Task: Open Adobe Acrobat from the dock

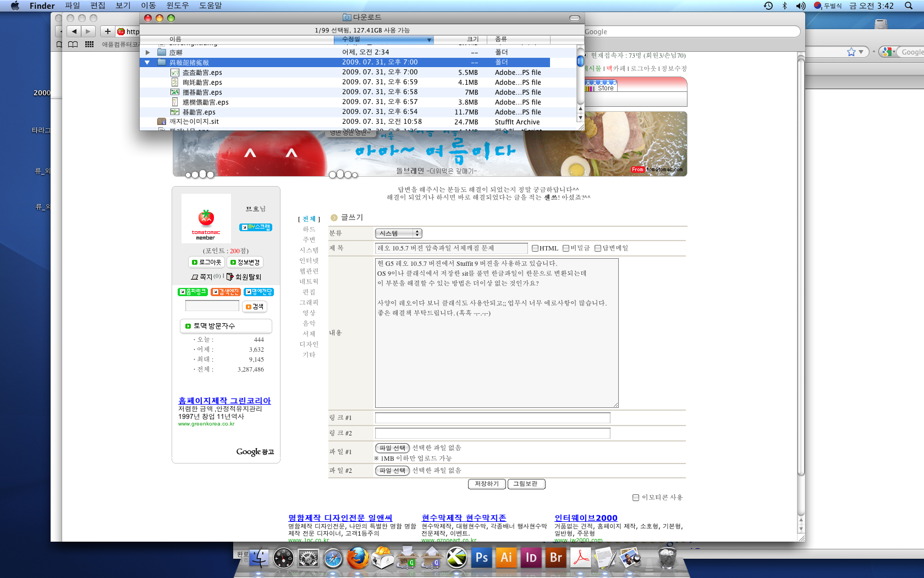Action: coord(580,558)
